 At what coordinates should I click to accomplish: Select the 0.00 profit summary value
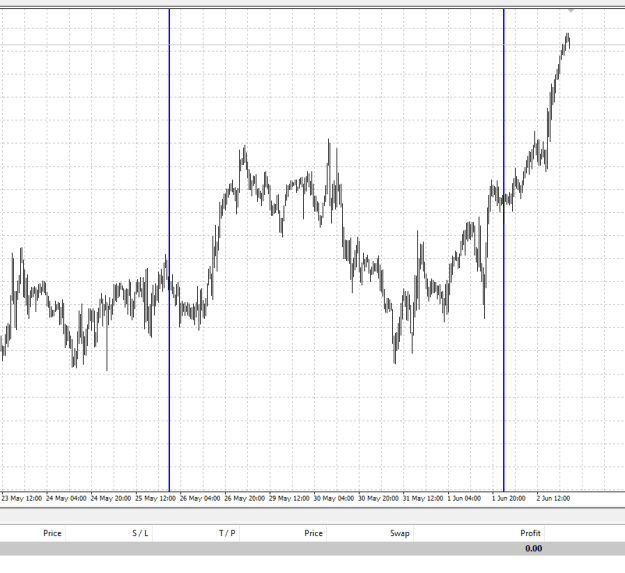click(x=533, y=548)
